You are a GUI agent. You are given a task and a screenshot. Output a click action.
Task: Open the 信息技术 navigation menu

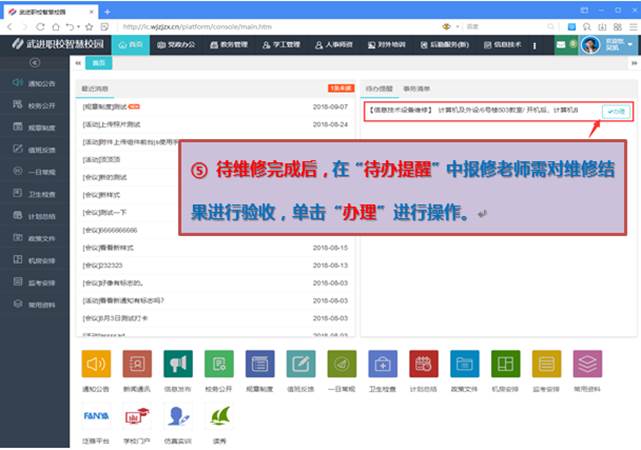[502, 45]
